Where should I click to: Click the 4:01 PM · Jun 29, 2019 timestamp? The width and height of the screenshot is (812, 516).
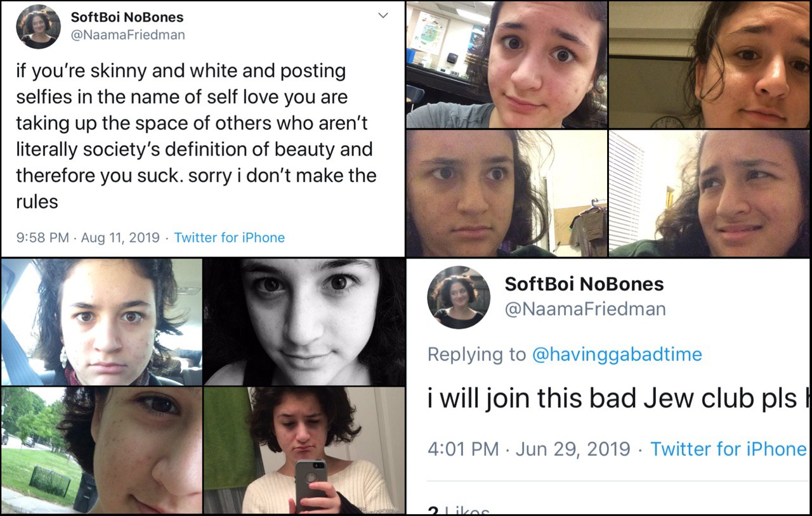(x=529, y=449)
